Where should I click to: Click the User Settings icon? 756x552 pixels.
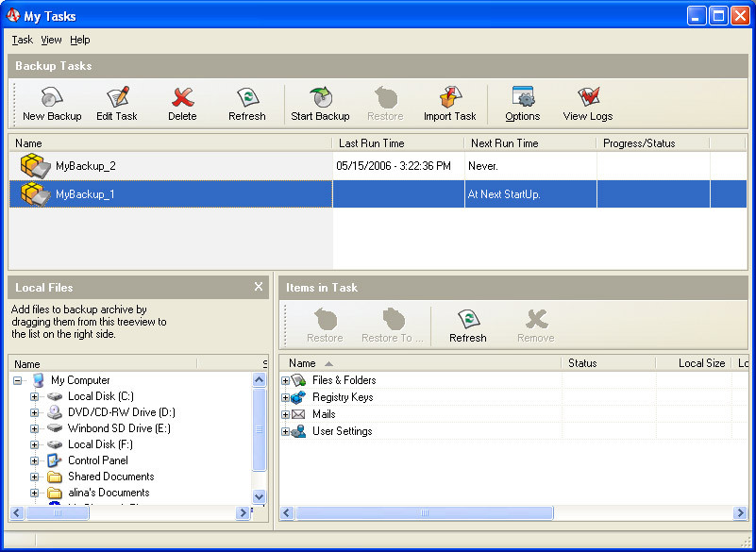(x=298, y=431)
